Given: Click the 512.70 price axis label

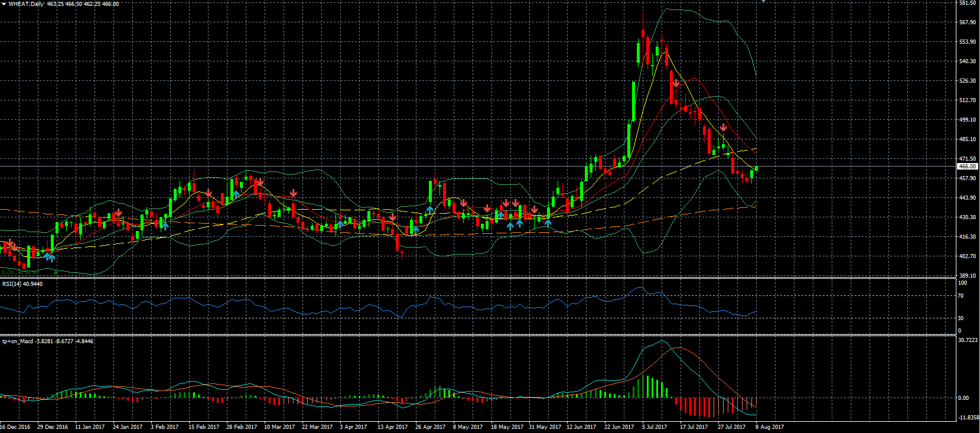Looking at the screenshot, I should coord(968,100).
